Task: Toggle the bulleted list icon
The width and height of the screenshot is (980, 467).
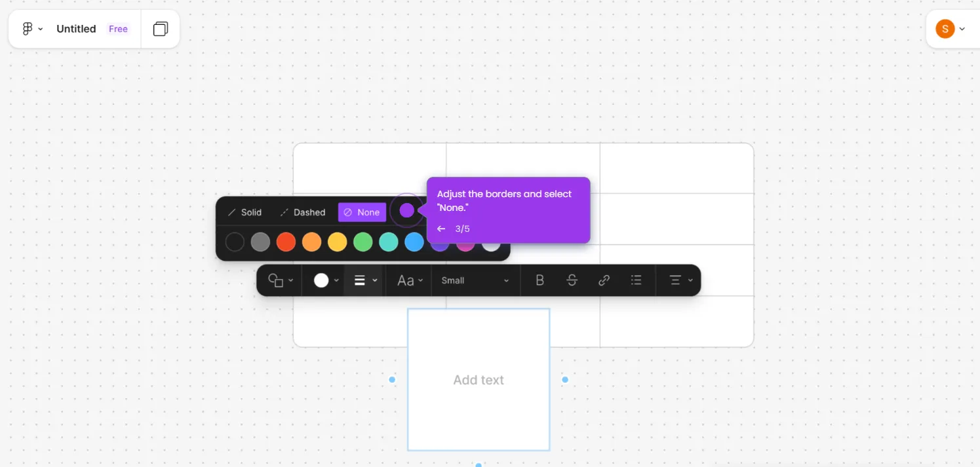Action: [636, 280]
